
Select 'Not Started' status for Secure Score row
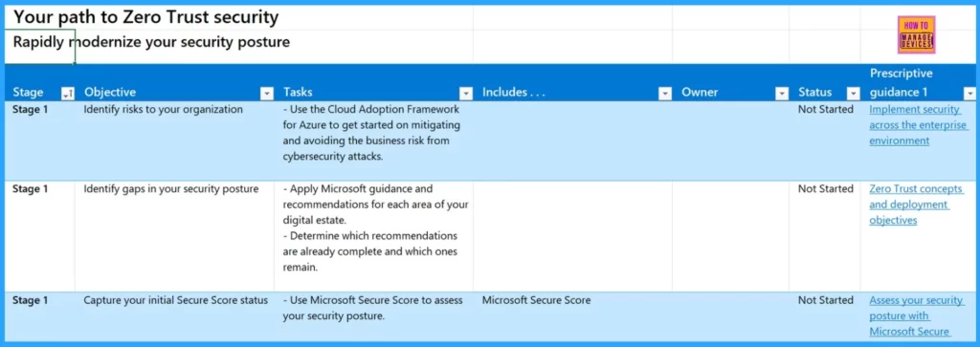tap(825, 316)
